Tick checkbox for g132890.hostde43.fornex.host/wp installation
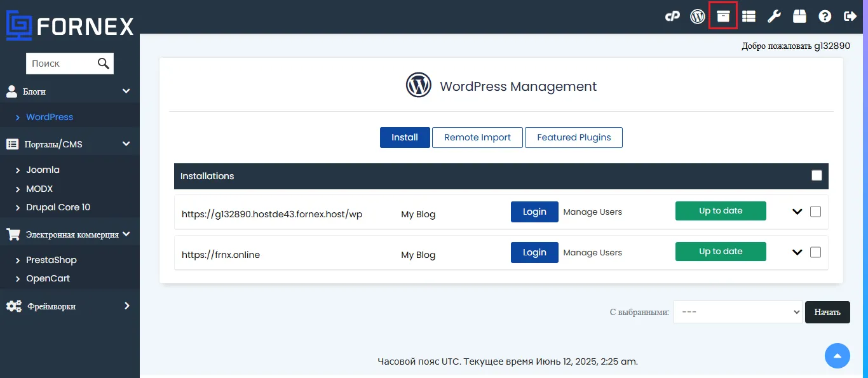 pyautogui.click(x=815, y=212)
